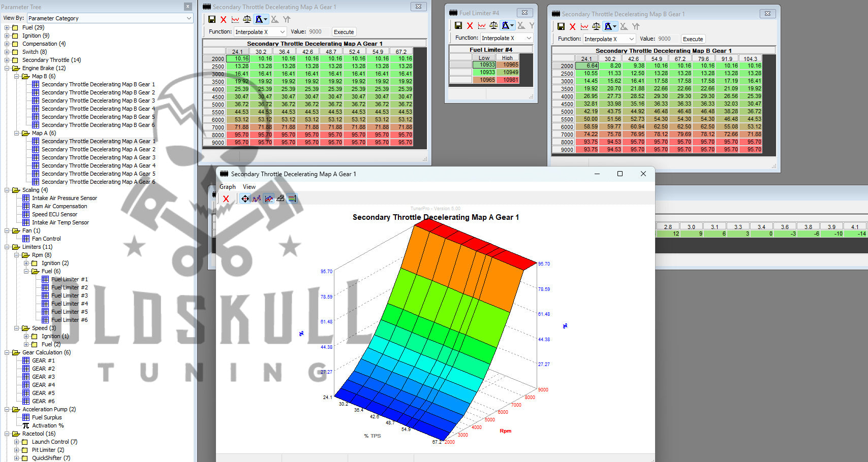Toggle wireframe surface icon in graph toolbar

(x=281, y=199)
